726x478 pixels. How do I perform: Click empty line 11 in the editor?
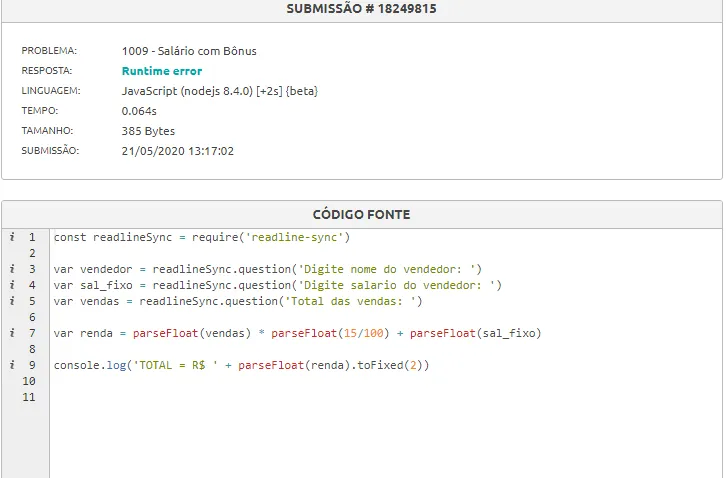click(300, 397)
